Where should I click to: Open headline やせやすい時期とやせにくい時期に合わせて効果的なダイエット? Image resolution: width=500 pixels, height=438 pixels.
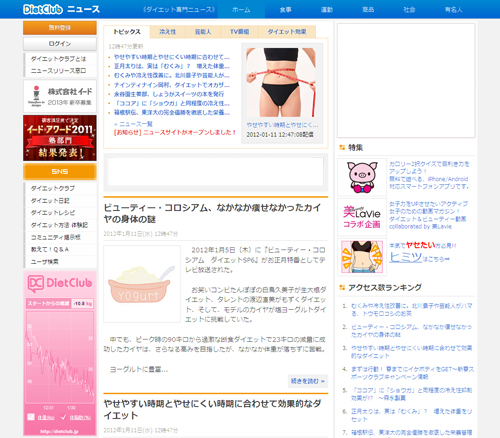(x=212, y=410)
